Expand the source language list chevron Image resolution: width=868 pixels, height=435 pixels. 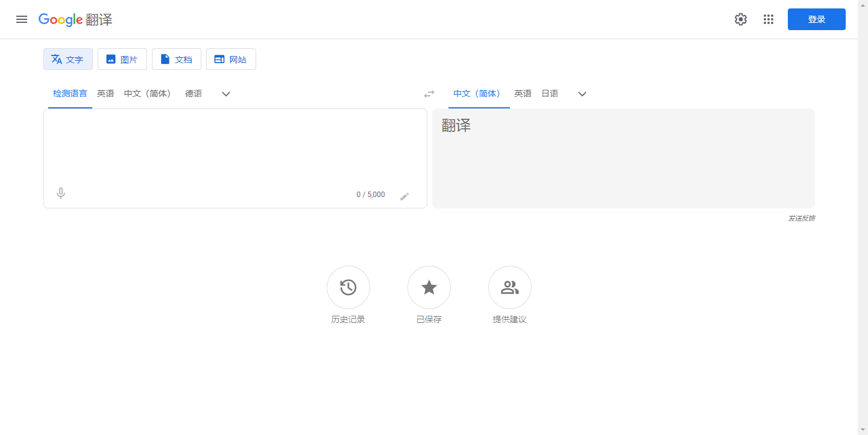226,94
